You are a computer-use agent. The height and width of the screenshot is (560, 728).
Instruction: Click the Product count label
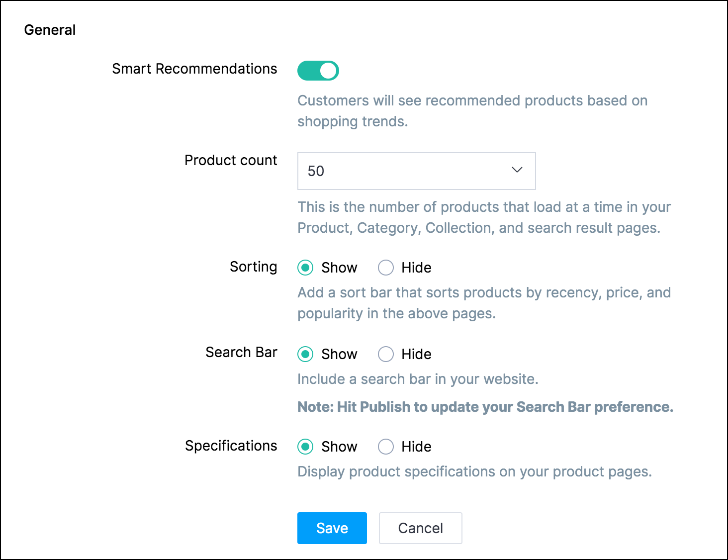coord(231,160)
